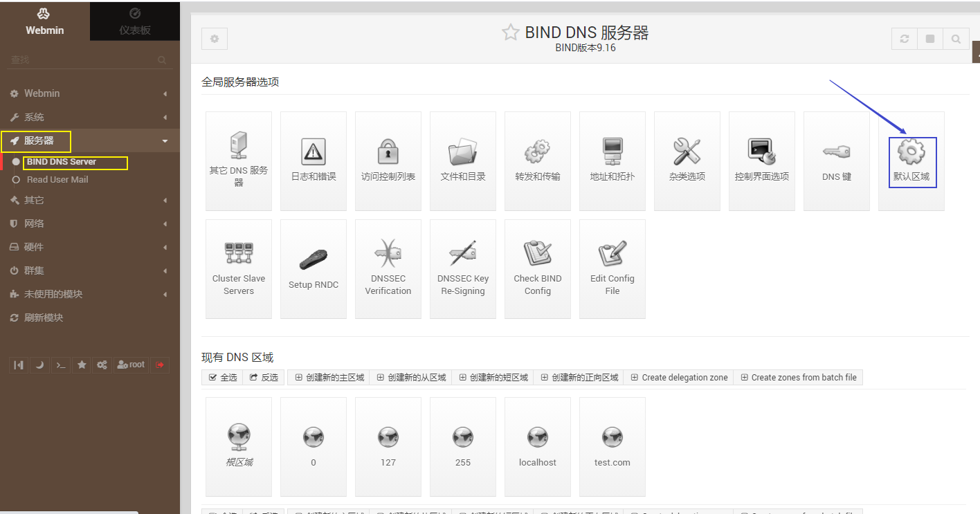Open 地址和拓扑 settings
This screenshot has height=514, width=980.
coord(612,161)
